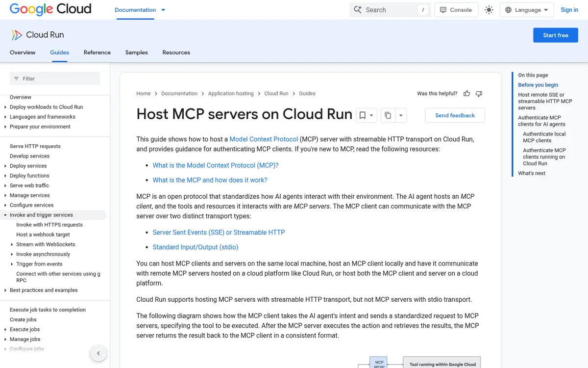Switch to the Reference tab
588x368 pixels.
(97, 53)
